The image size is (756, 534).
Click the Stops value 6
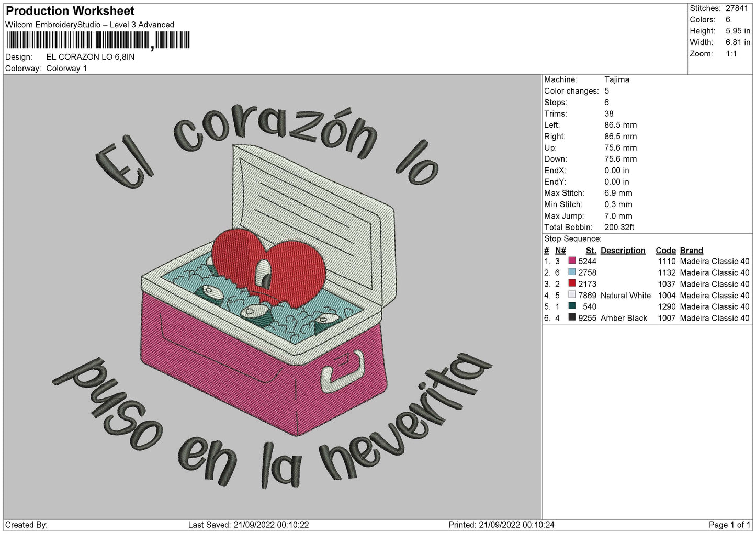click(x=607, y=103)
